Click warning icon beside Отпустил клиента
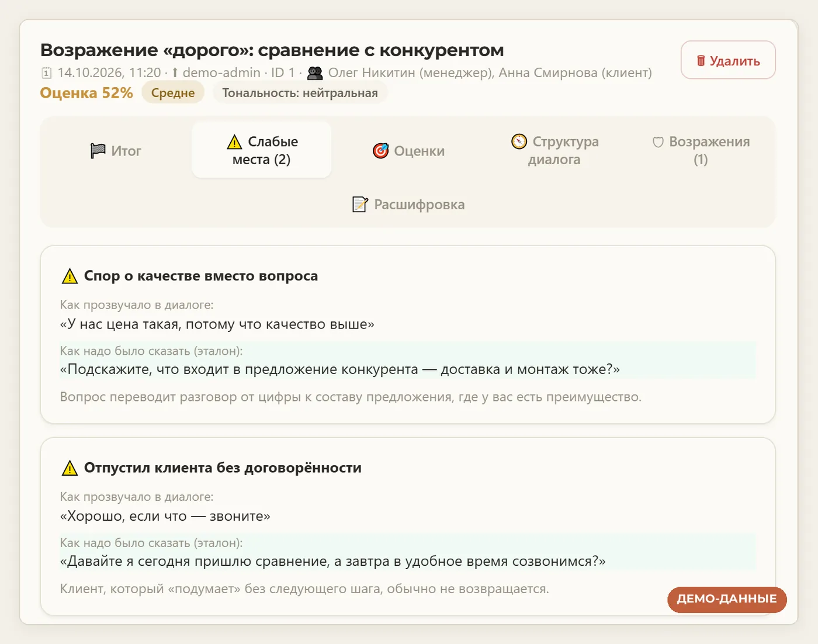818x644 pixels. coord(70,468)
